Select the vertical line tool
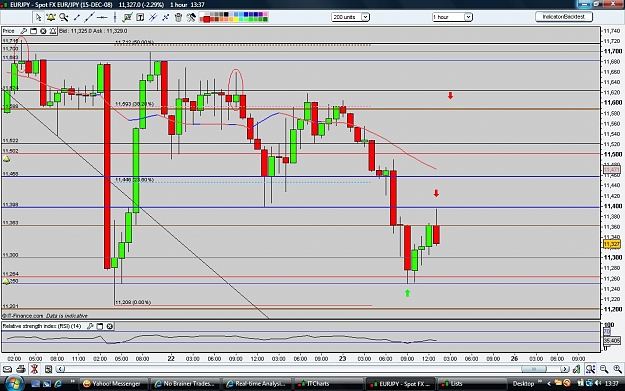Screen dimensions: 625x391 (115, 17)
